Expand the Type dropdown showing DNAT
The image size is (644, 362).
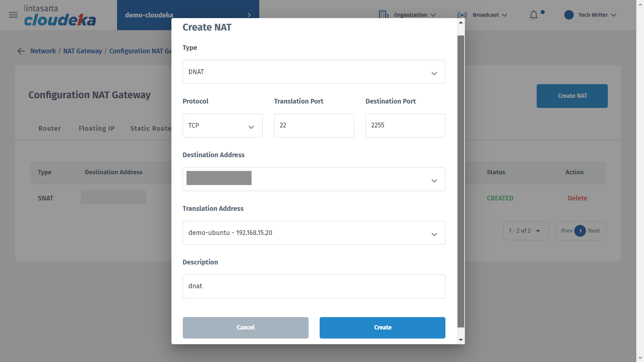point(314,72)
